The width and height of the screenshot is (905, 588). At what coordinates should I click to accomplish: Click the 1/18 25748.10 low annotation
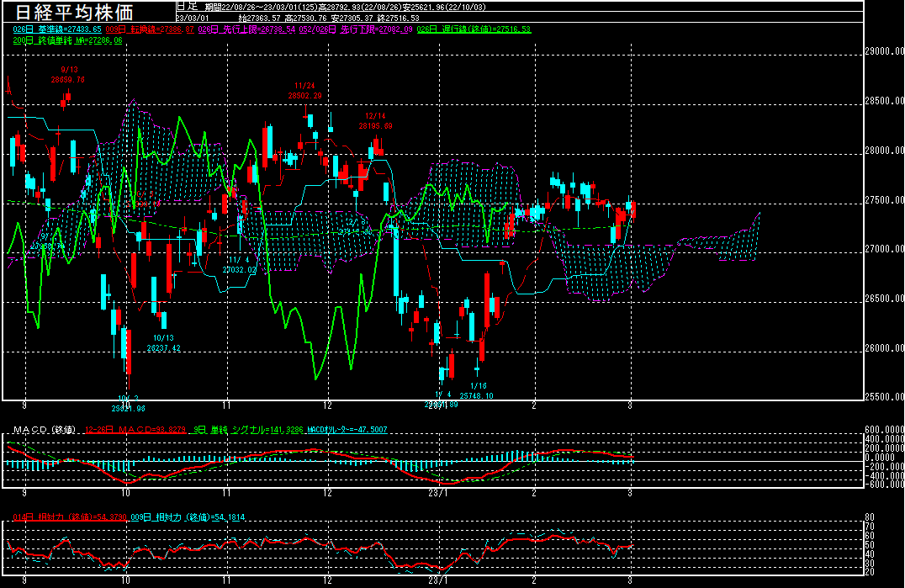(x=476, y=391)
